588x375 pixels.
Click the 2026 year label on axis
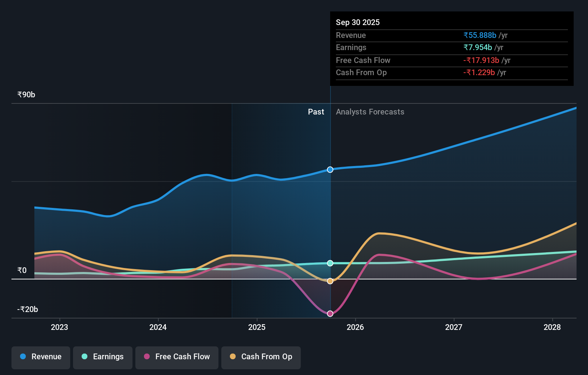355,327
